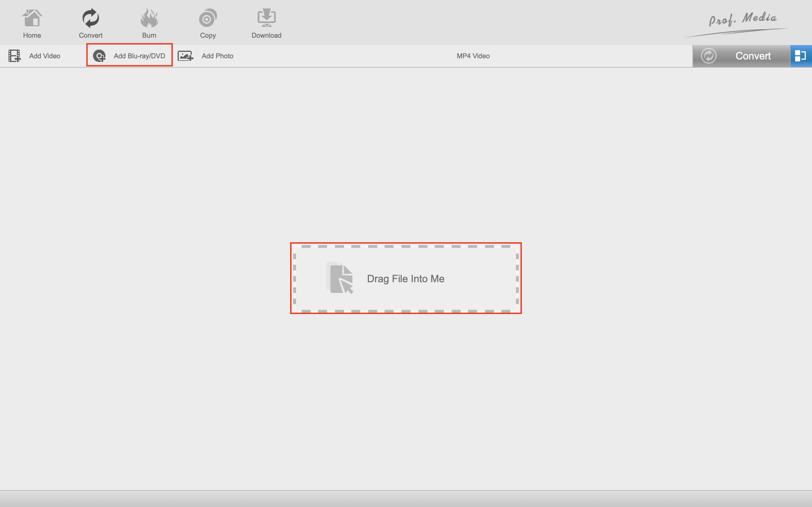Open the Download module icon

coord(266,18)
